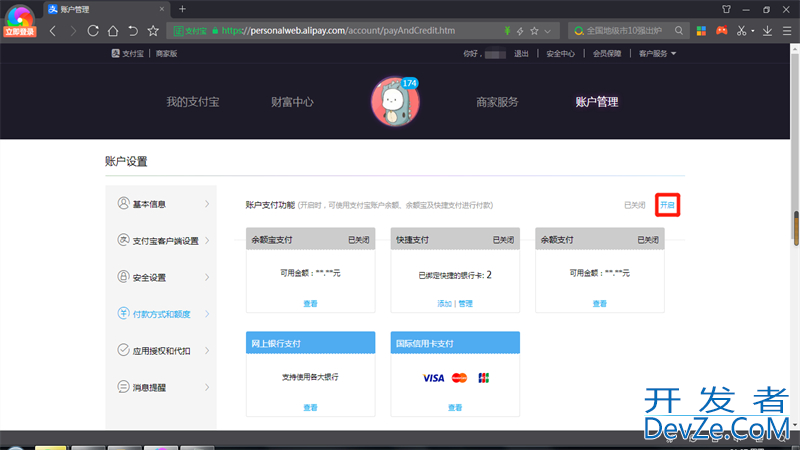
Task: Reload the page with the refresh icon
Action: point(93,31)
